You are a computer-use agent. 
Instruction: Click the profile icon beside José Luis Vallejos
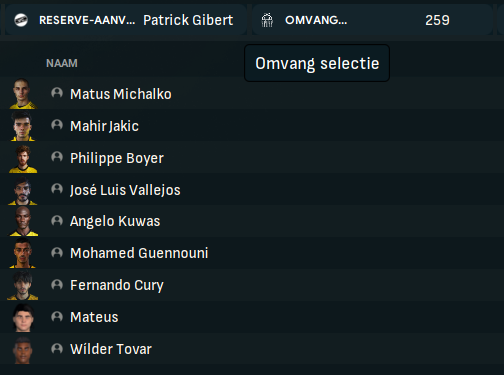57,189
